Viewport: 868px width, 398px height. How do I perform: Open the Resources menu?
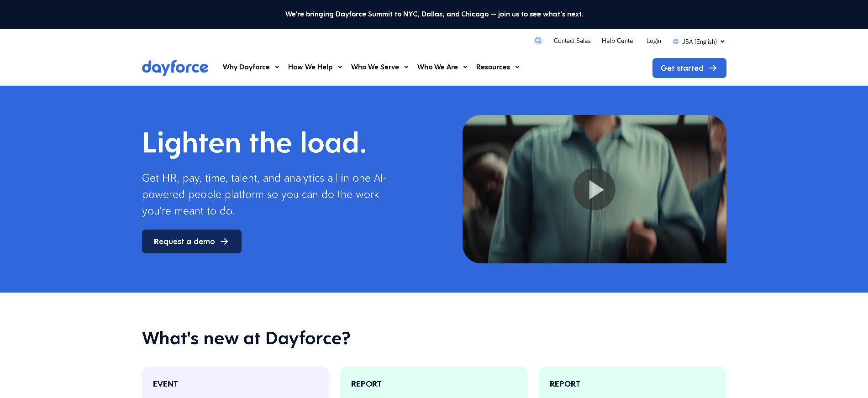tap(493, 67)
